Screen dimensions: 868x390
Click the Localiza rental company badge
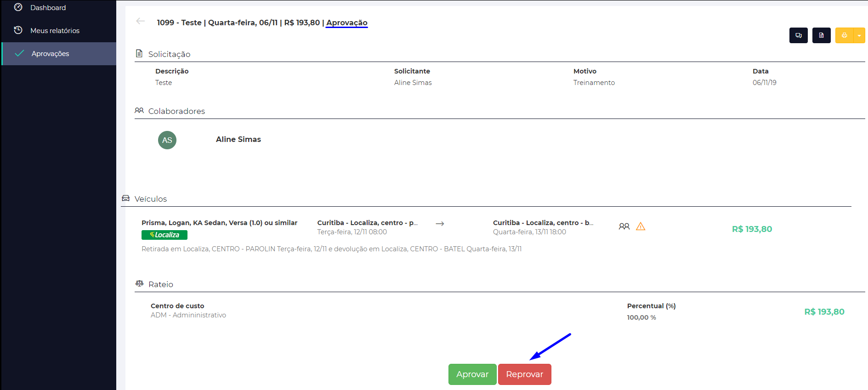[165, 235]
